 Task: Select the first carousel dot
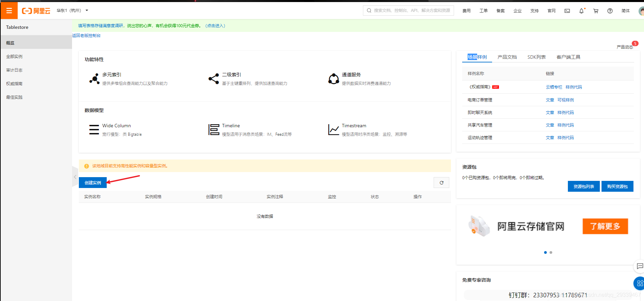pos(545,252)
